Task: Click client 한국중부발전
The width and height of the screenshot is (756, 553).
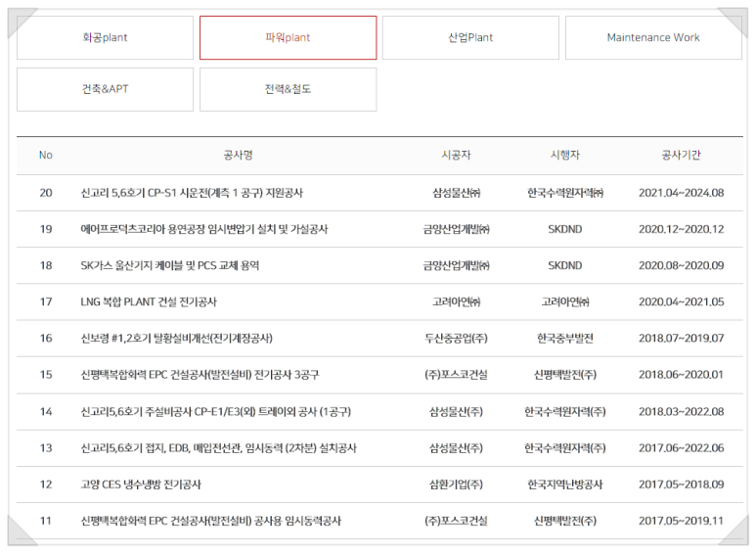Action: pos(565,339)
